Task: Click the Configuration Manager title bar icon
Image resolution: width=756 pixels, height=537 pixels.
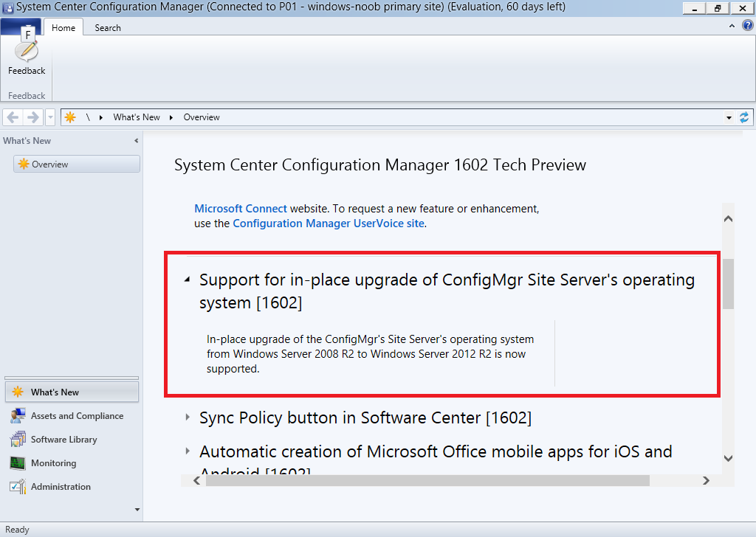Action: click(x=7, y=7)
